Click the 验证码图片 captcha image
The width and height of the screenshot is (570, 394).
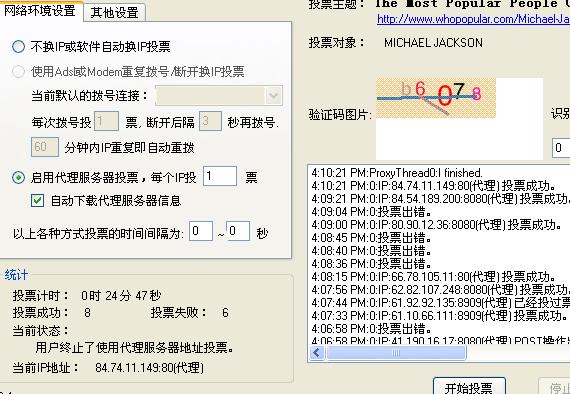pos(436,98)
